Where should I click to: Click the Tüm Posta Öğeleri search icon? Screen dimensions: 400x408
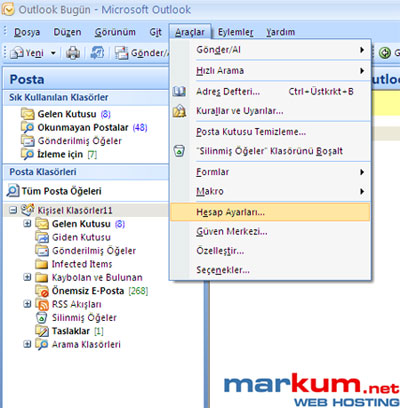coord(13,191)
